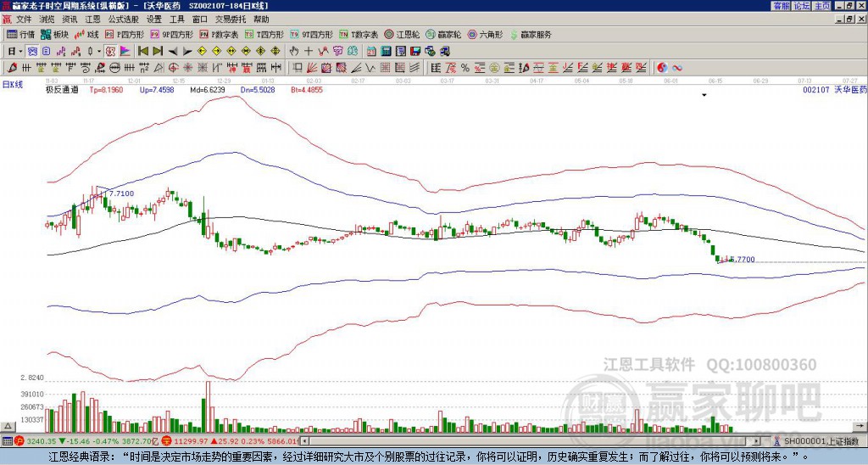Open the 行情 quotes view
Image resolution: width=868 pixels, height=465 pixels.
click(x=21, y=34)
